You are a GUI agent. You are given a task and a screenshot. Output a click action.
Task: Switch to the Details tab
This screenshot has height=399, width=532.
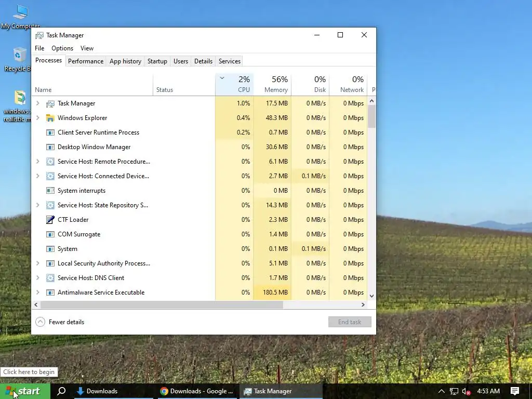203,61
